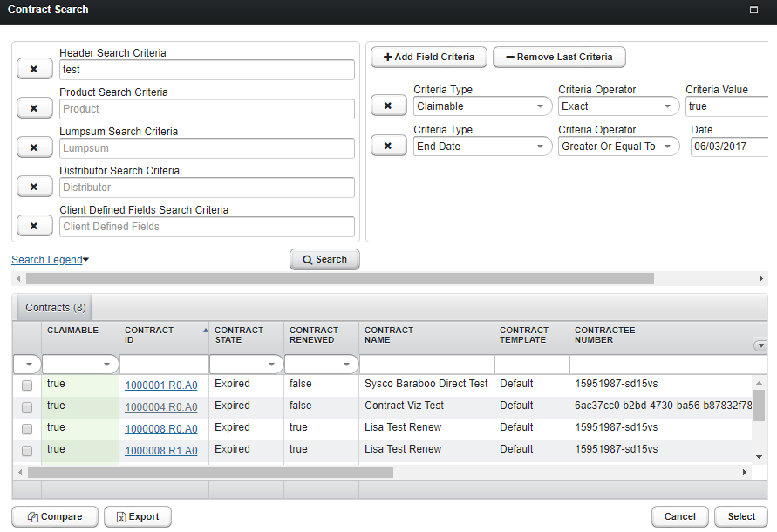777x532 pixels.
Task: Remove the Claimable criteria row
Action: [x=388, y=106]
